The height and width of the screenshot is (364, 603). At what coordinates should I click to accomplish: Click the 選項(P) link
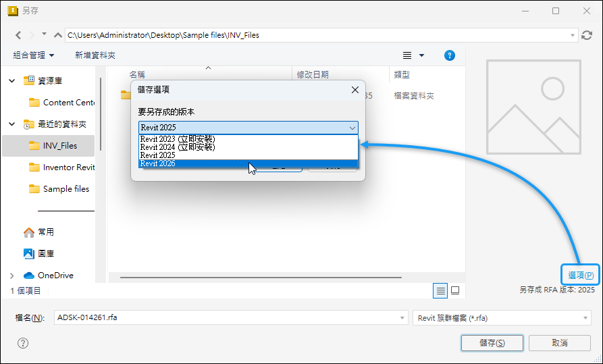(581, 275)
